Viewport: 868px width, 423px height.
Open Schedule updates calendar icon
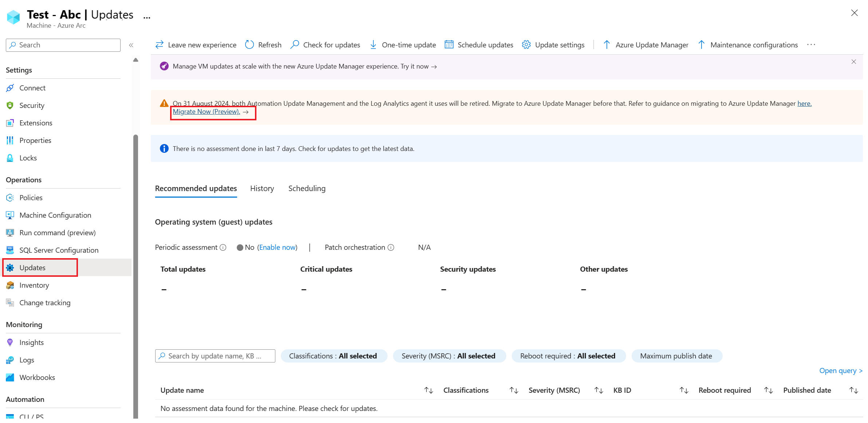(x=449, y=44)
